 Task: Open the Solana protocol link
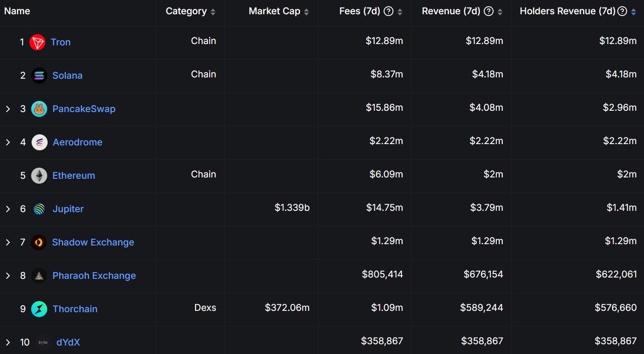pyautogui.click(x=67, y=76)
